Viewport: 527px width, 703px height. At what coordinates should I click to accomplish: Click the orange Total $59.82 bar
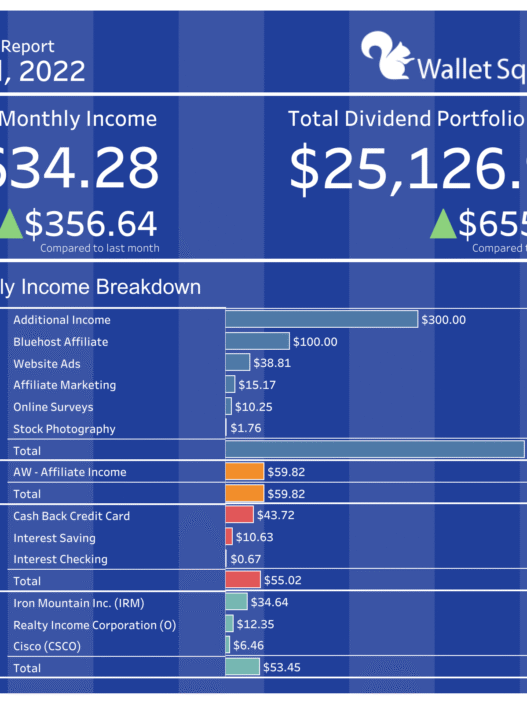pyautogui.click(x=244, y=493)
